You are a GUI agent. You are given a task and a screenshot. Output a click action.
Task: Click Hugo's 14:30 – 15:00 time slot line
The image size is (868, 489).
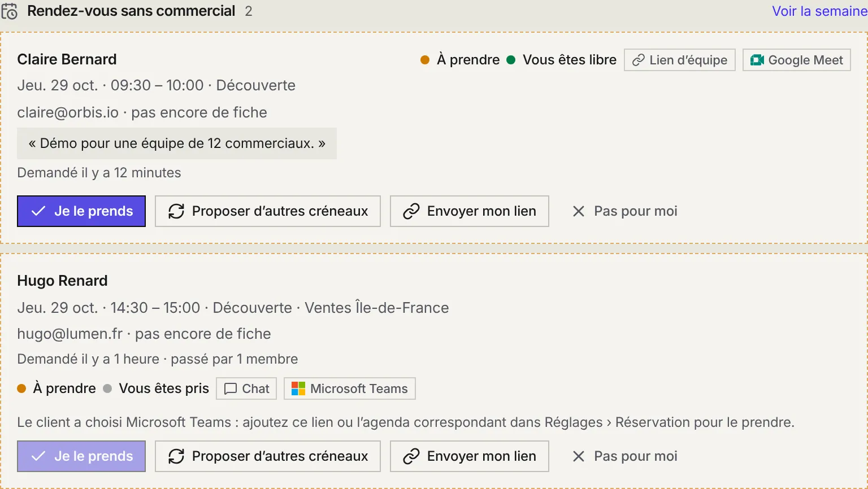pos(233,308)
